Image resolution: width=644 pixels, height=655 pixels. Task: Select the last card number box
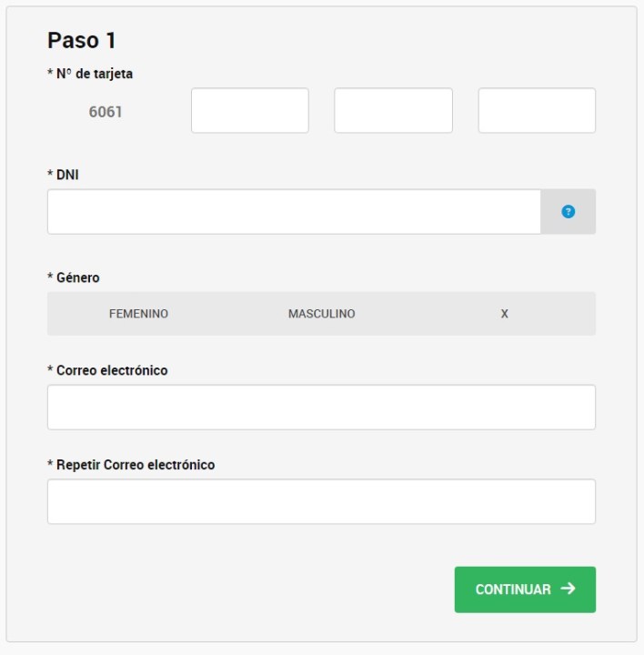(x=537, y=111)
